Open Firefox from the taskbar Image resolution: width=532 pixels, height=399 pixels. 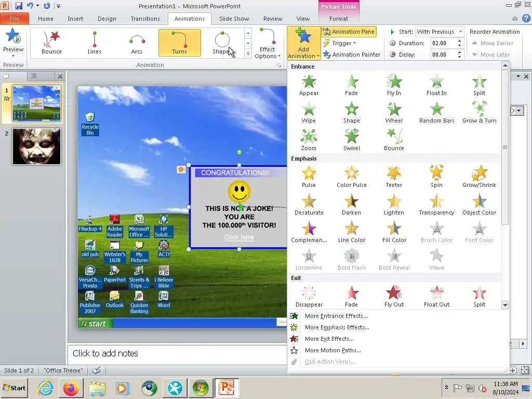pos(71,388)
